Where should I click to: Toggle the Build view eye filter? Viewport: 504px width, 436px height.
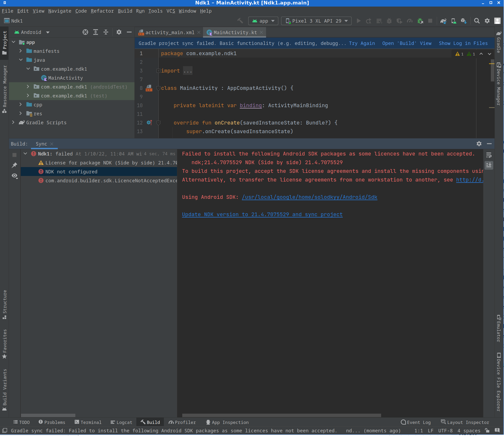click(14, 176)
